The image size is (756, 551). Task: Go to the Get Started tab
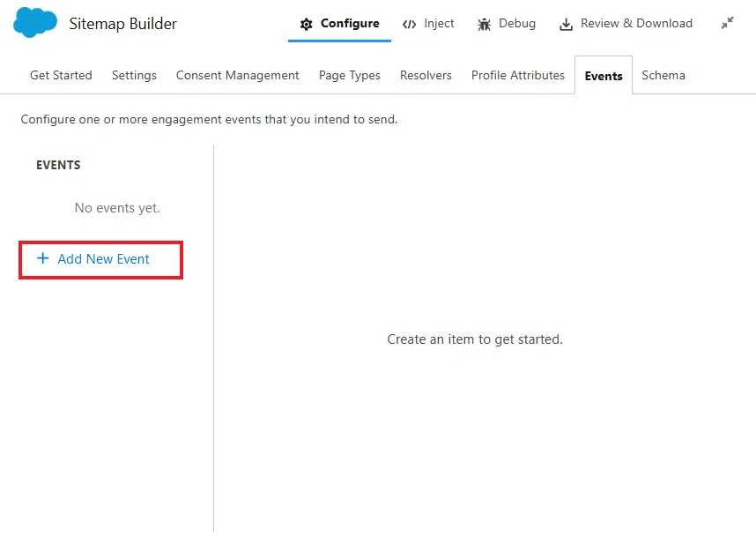(x=61, y=75)
